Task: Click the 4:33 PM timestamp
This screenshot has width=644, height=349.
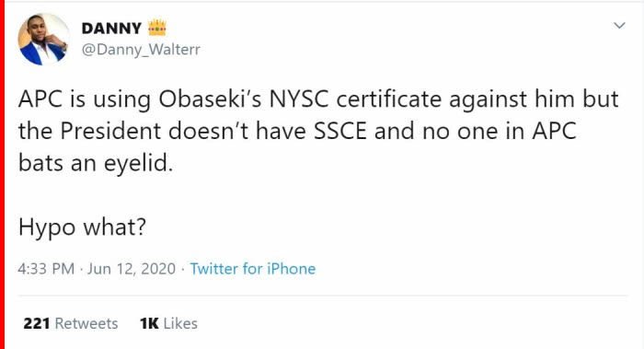Action: (x=46, y=269)
